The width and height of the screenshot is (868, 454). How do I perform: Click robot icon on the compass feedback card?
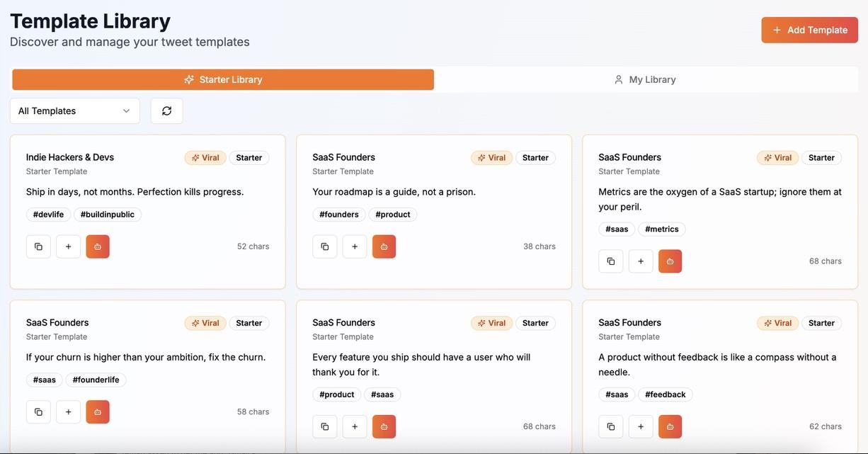[x=670, y=426]
